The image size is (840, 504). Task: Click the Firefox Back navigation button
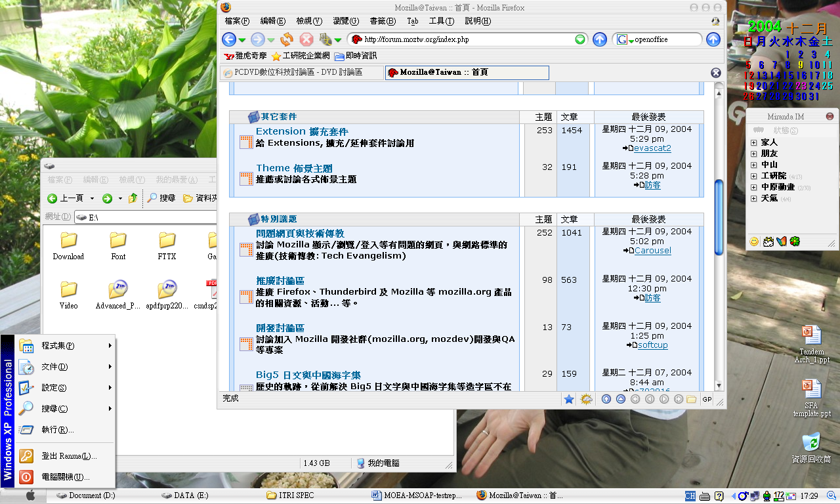228,39
